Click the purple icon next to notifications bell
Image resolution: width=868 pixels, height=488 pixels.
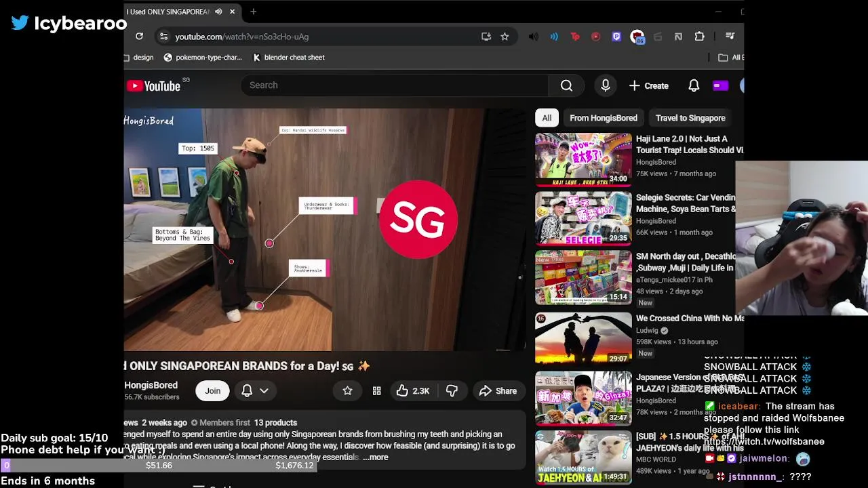[720, 85]
